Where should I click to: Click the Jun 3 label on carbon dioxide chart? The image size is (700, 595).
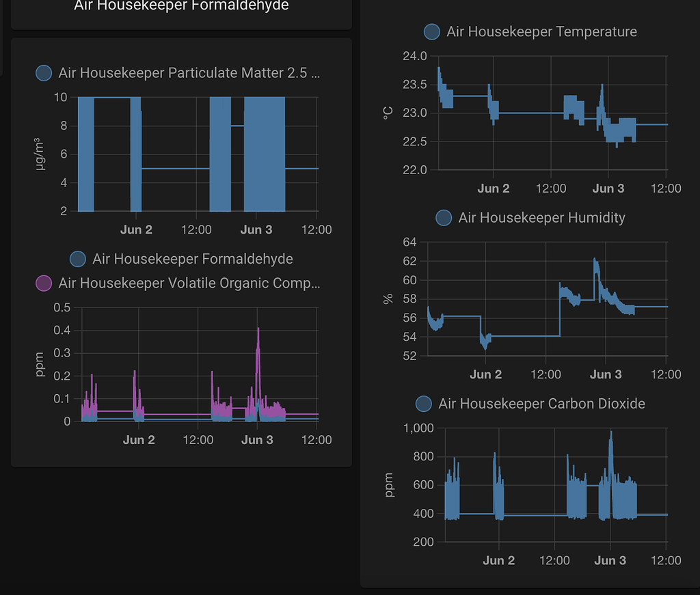click(610, 560)
